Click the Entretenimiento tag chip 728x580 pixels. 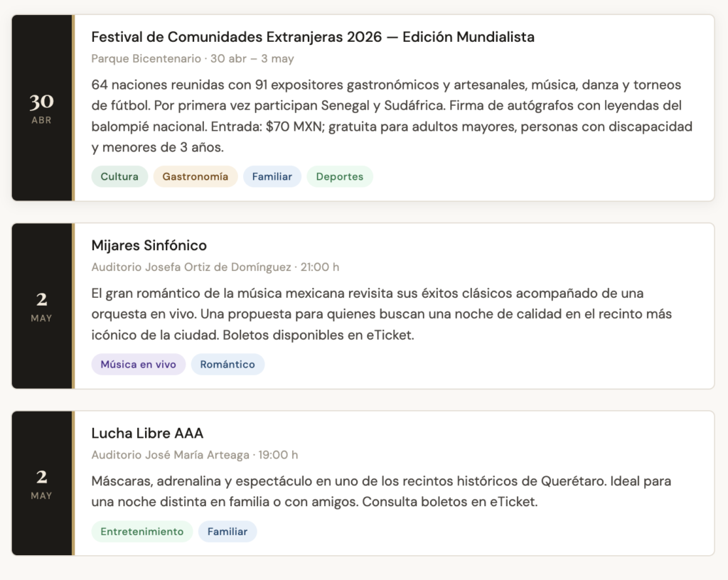click(x=142, y=532)
